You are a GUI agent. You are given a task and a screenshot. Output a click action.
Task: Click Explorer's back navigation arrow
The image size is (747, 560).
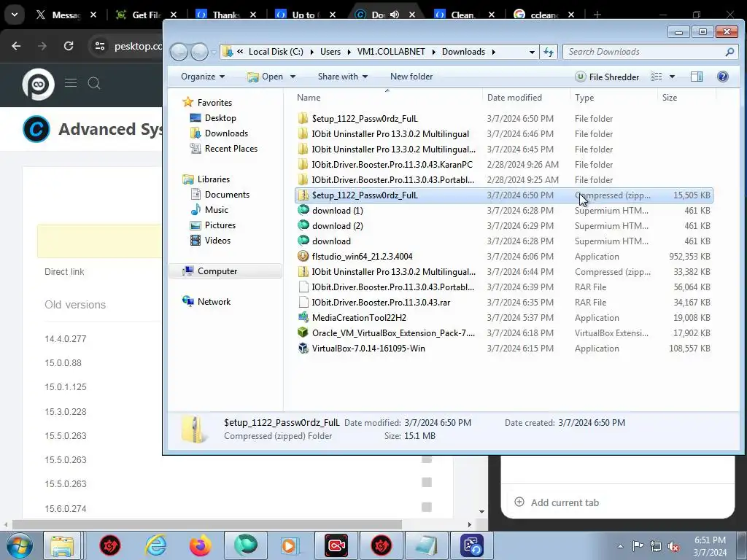click(179, 52)
